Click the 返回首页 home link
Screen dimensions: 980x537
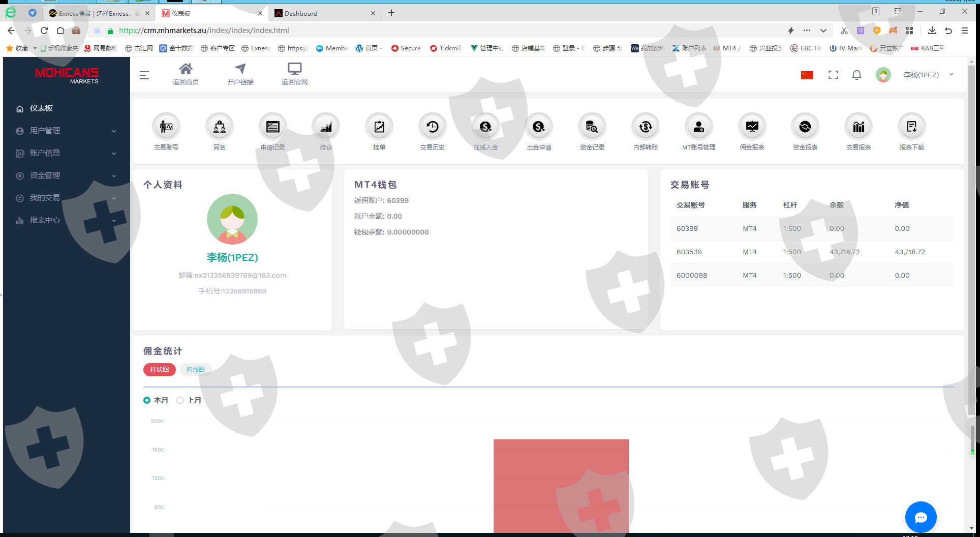[186, 74]
